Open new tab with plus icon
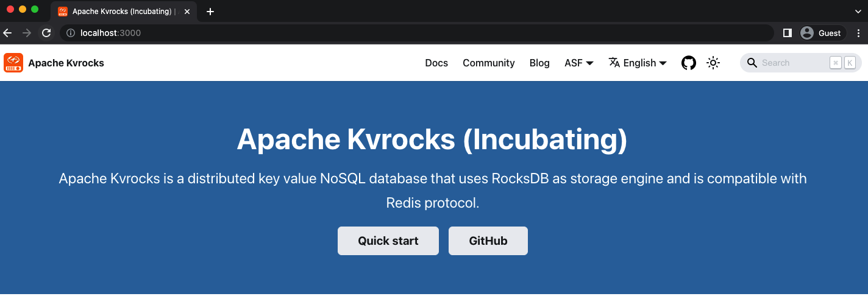Image resolution: width=868 pixels, height=299 pixels. pyautogui.click(x=210, y=12)
